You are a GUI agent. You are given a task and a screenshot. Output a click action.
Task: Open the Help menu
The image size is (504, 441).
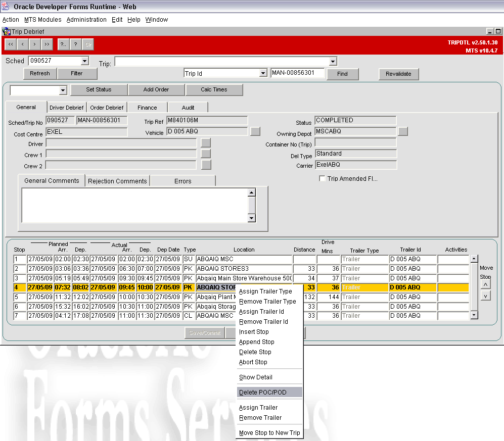pos(134,20)
